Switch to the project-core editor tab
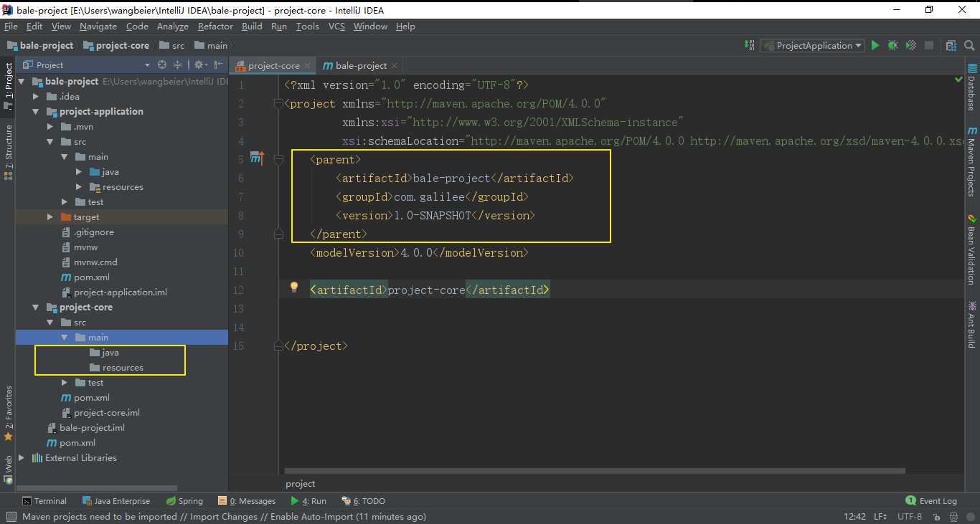 (x=273, y=65)
